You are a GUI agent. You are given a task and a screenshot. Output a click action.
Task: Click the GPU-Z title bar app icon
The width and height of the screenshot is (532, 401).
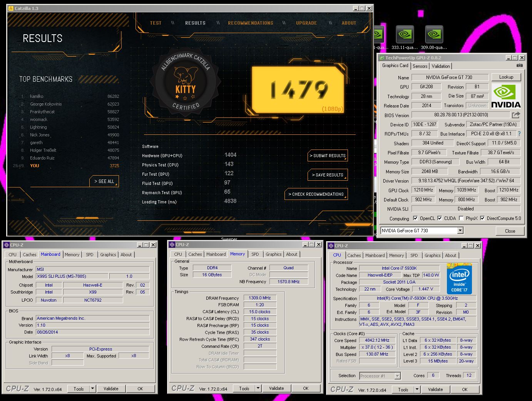coord(382,58)
